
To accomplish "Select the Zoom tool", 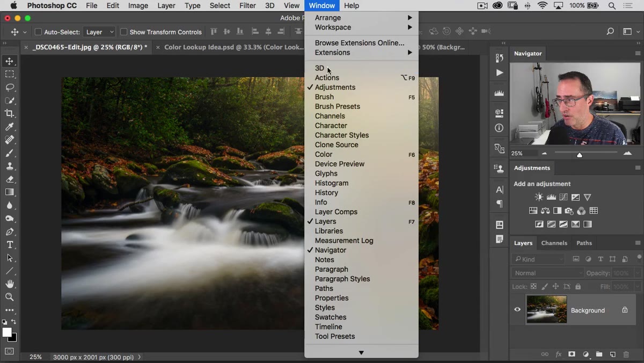I will 10,297.
